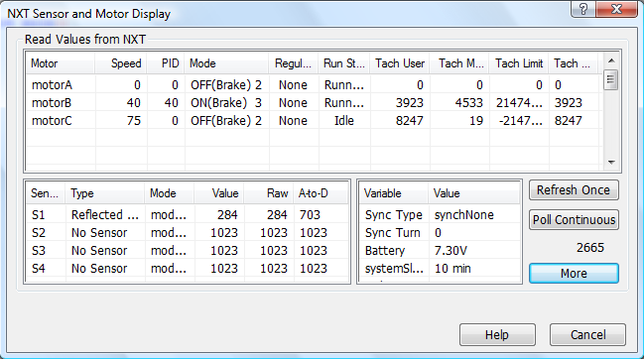Click the PID column header

pyautogui.click(x=166, y=63)
